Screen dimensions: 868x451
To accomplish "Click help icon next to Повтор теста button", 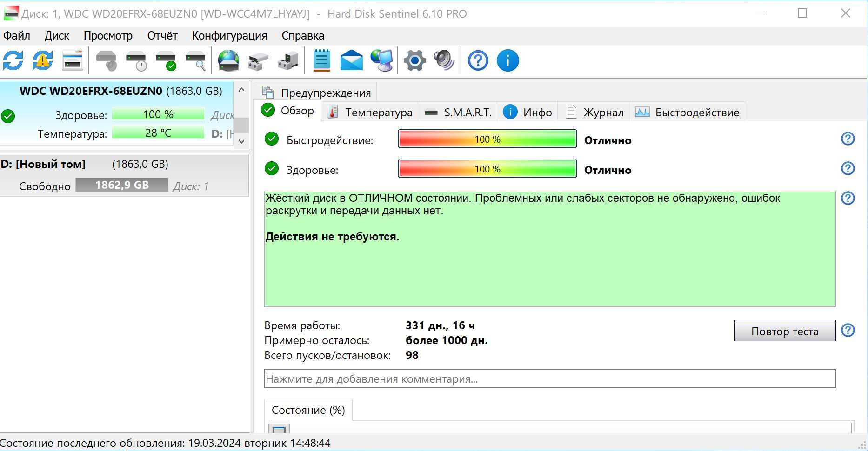I will coord(848,330).
